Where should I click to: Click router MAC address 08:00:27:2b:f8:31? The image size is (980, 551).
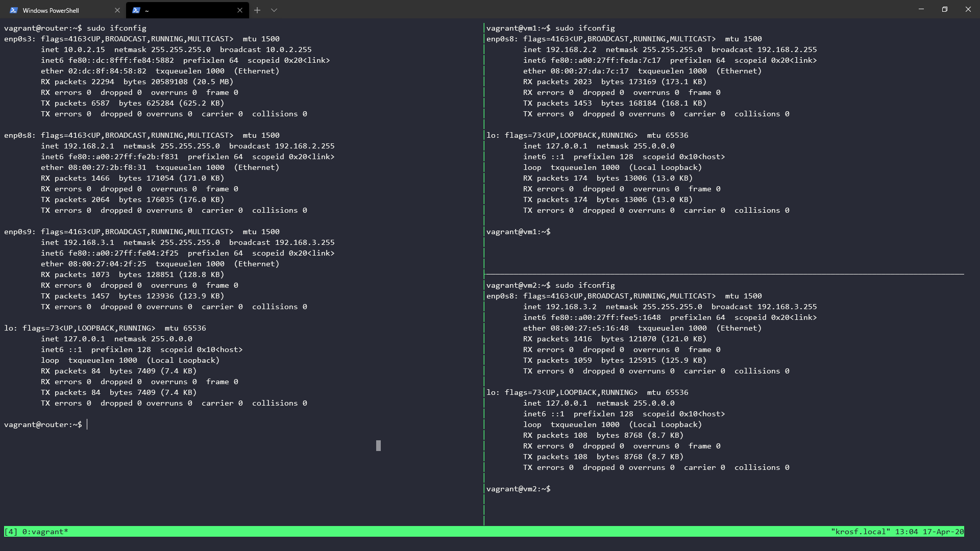coord(107,167)
